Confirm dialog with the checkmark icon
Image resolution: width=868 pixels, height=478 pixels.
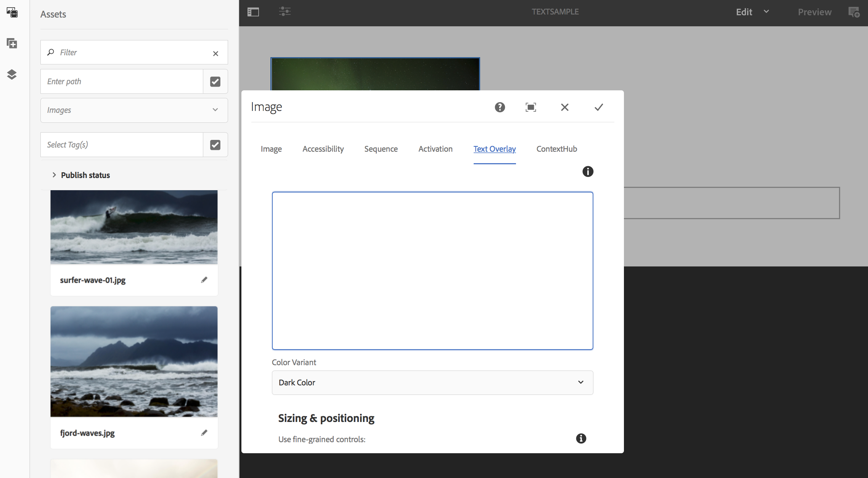(x=599, y=107)
